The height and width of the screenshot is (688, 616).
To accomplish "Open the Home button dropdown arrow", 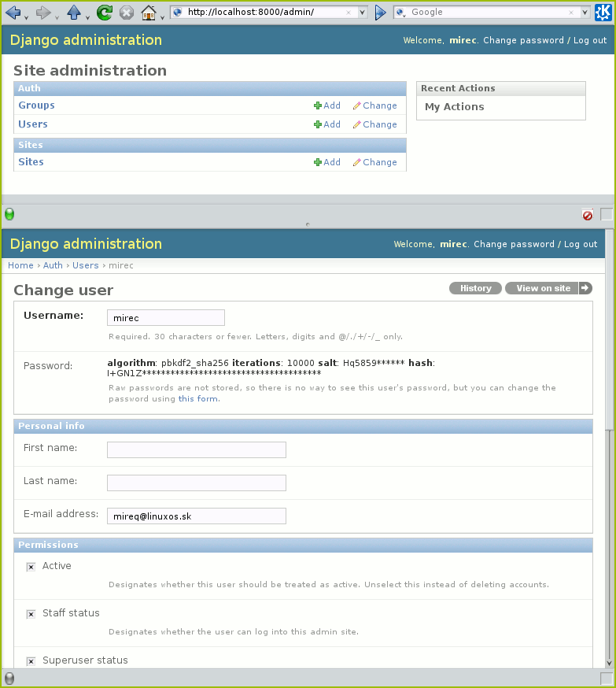I will tap(162, 18).
